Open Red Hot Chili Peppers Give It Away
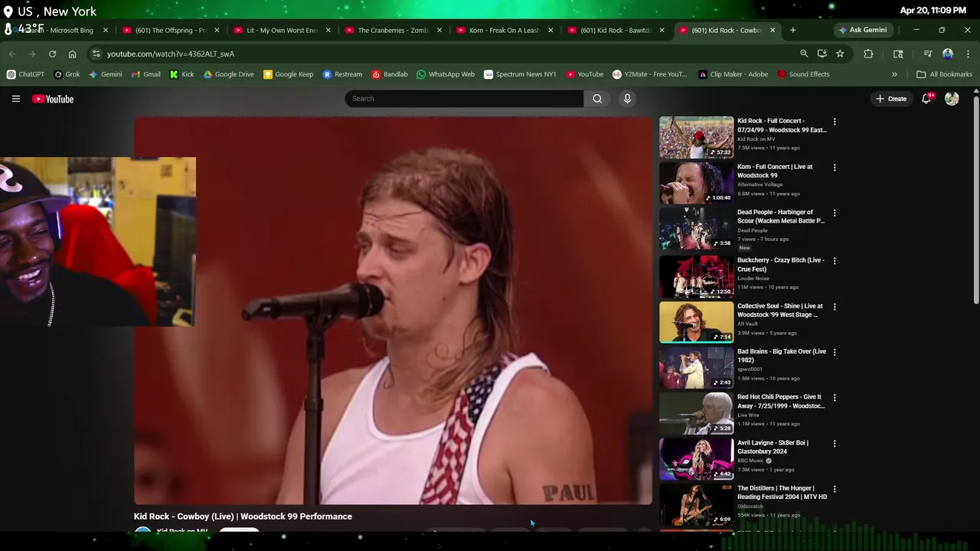The image size is (980, 551). (781, 401)
